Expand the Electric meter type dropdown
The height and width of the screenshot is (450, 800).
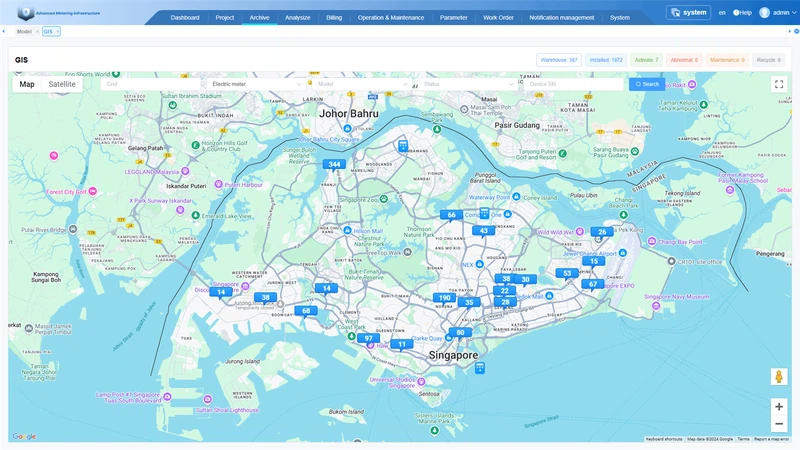[x=255, y=84]
